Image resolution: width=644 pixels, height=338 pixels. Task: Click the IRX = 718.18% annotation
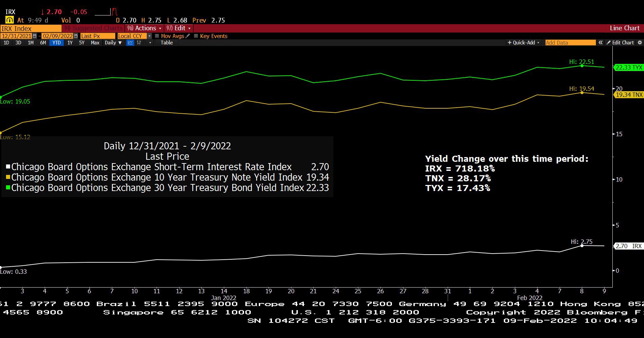click(460, 168)
